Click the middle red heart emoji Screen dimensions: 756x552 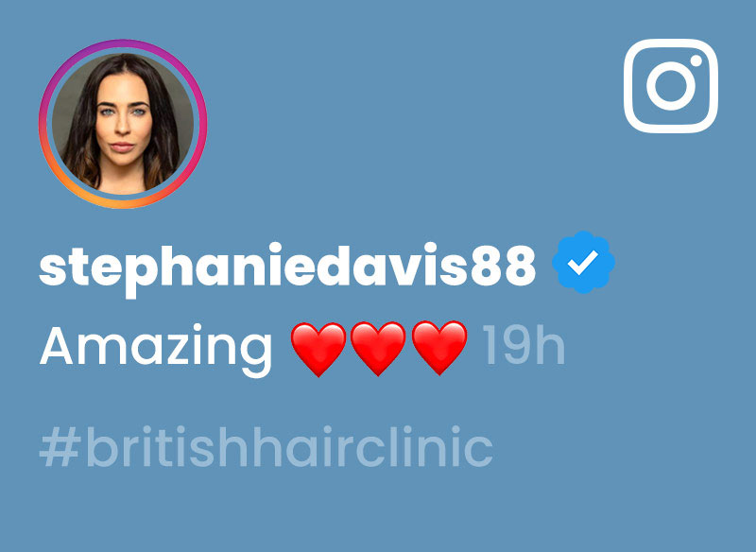click(x=378, y=349)
